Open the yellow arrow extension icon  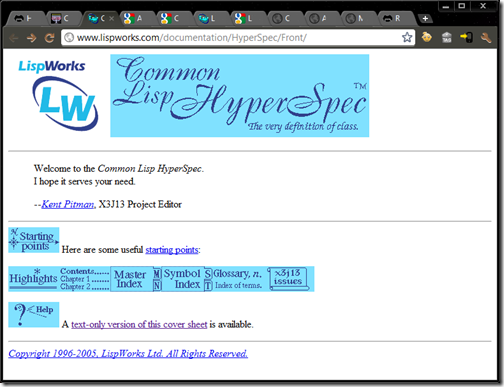pos(466,37)
